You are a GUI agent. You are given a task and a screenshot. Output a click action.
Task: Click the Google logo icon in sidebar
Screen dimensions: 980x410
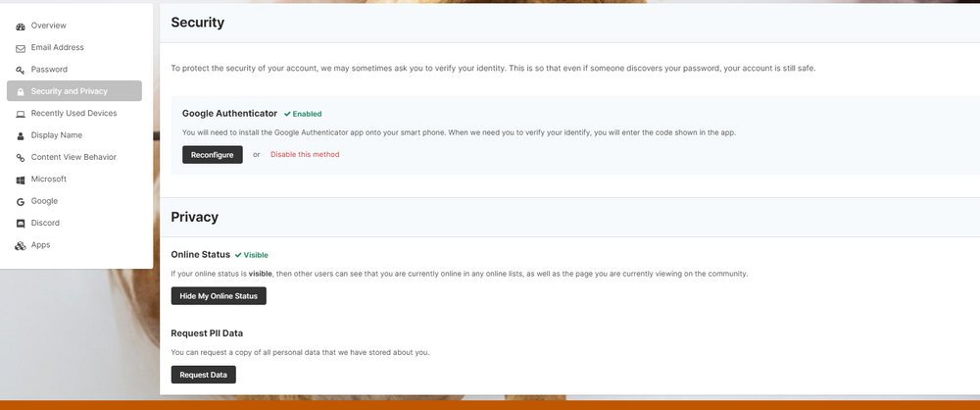(21, 201)
